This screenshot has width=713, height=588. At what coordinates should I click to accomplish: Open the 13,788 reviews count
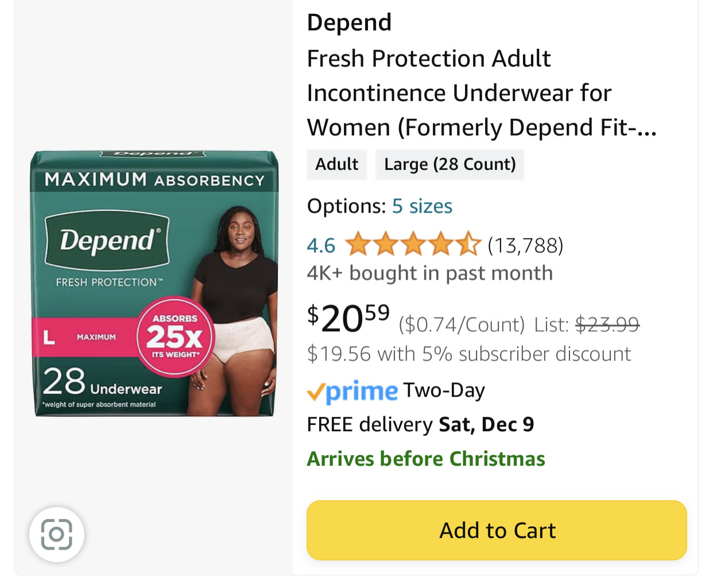(x=525, y=246)
